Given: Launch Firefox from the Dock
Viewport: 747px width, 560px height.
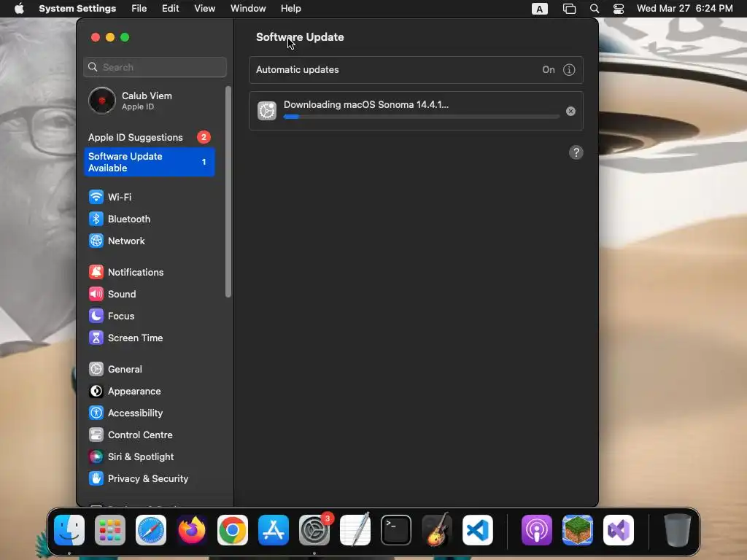Looking at the screenshot, I should click(192, 530).
